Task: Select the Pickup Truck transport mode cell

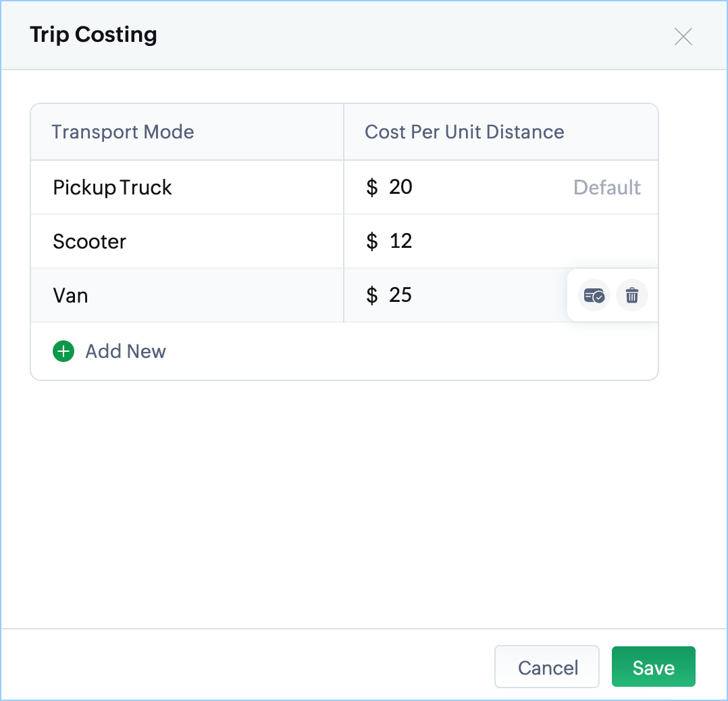Action: pyautogui.click(x=112, y=187)
